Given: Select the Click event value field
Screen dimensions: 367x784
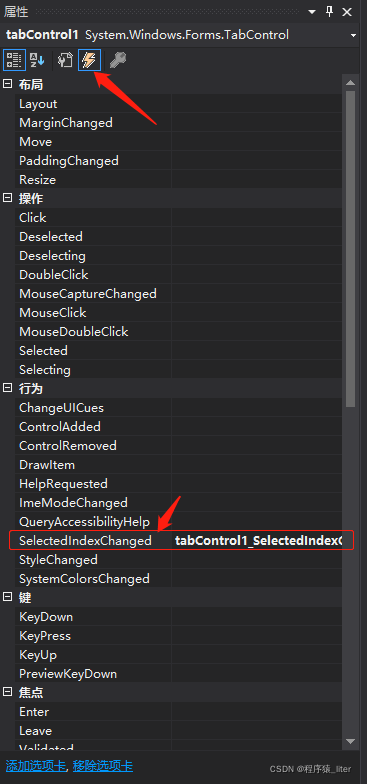Looking at the screenshot, I should [x=257, y=218].
